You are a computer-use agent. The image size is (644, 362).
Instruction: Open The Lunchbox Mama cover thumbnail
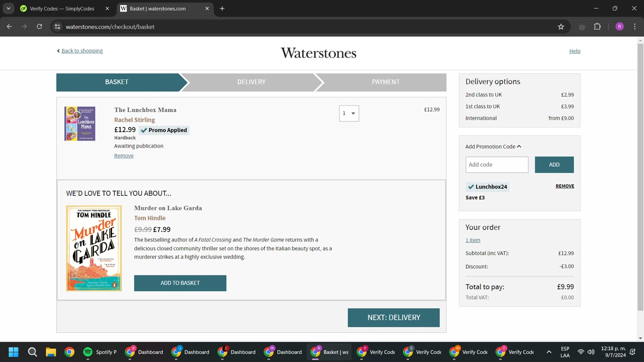[80, 124]
